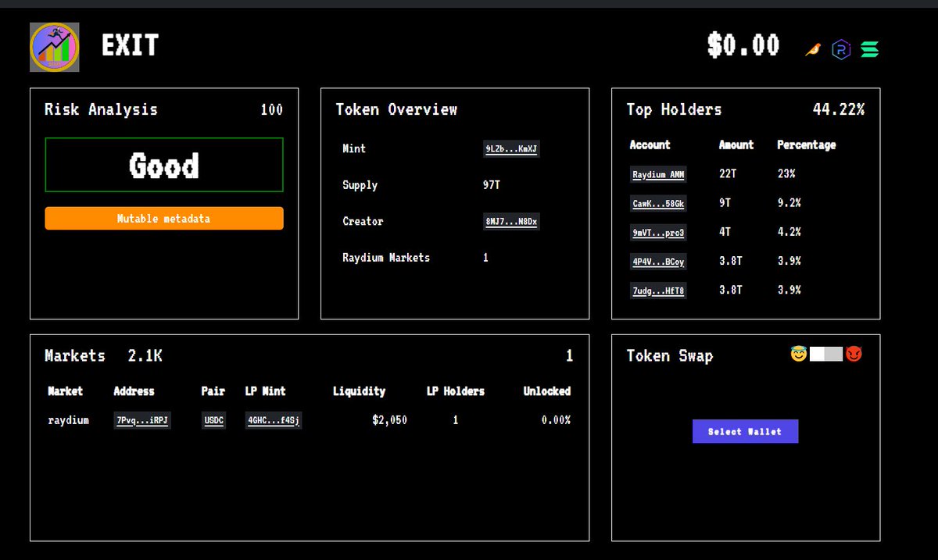Open holder account 7udg...HfT8

(658, 291)
